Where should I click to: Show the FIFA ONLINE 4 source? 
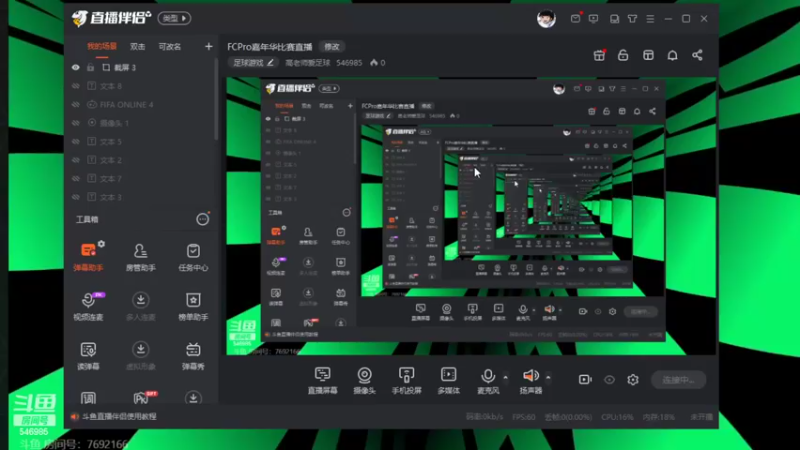point(76,105)
